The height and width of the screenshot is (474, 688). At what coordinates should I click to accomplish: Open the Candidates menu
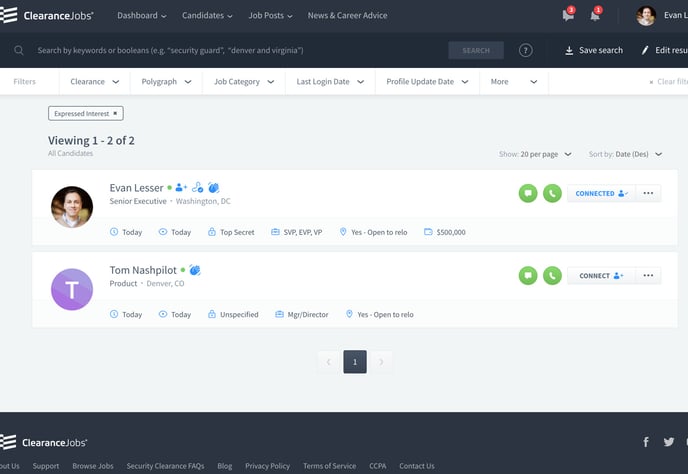click(x=207, y=15)
